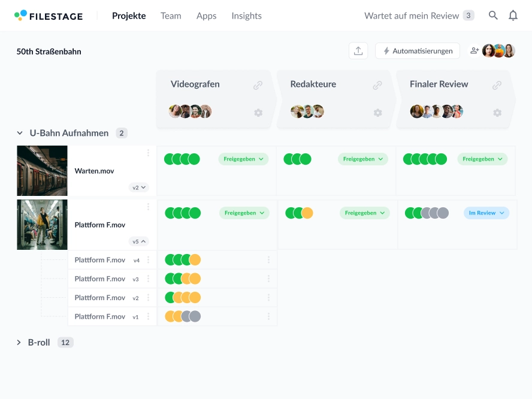Expand the B-roll section
The width and height of the screenshot is (532, 399).
coord(19,343)
